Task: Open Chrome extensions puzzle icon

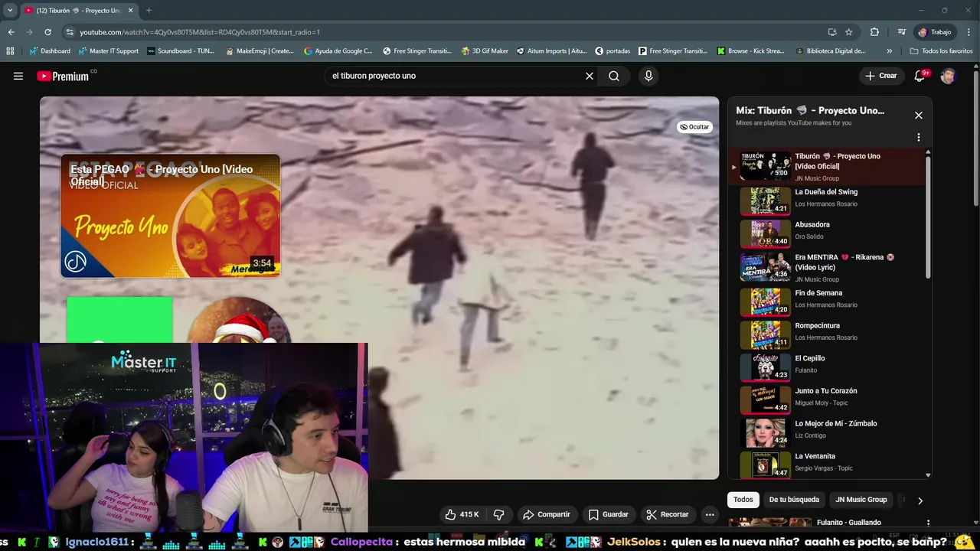Action: click(x=874, y=32)
